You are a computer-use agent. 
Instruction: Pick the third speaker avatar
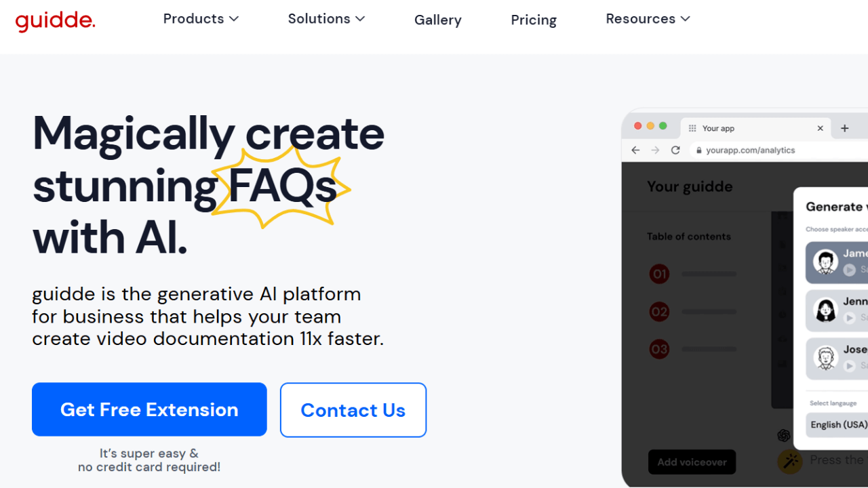(x=825, y=358)
